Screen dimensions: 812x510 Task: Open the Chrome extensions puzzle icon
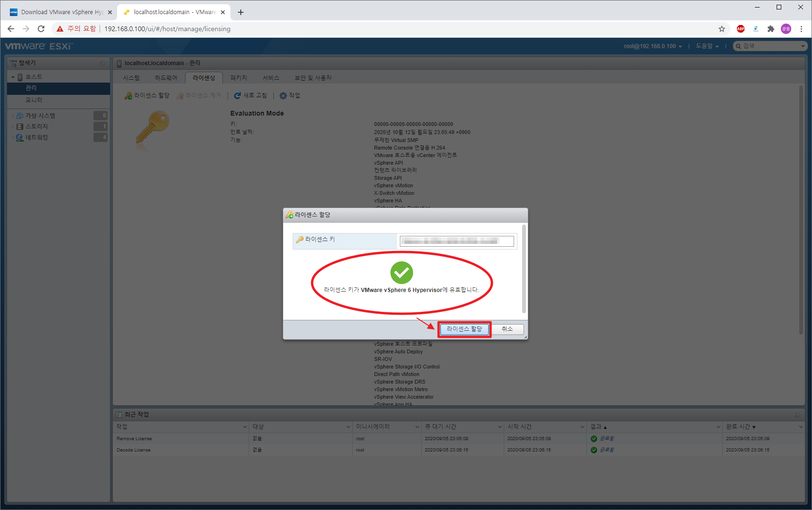[x=771, y=29]
